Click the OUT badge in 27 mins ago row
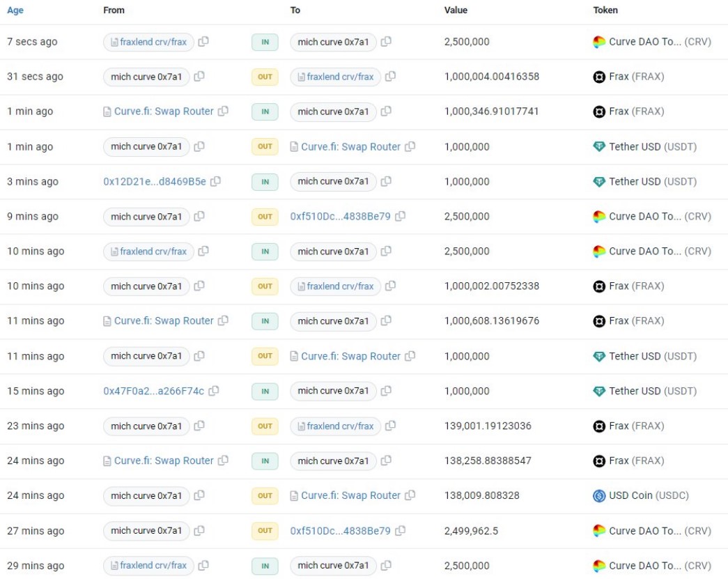 (265, 531)
